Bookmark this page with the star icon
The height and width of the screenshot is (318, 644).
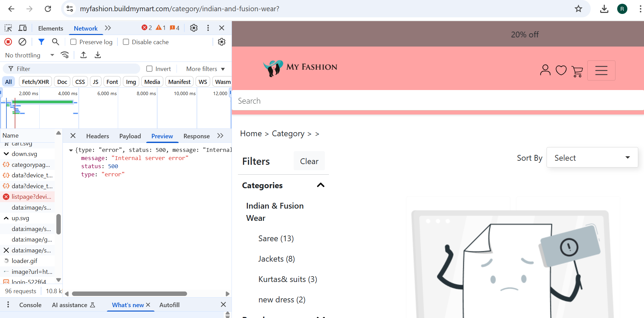click(578, 9)
